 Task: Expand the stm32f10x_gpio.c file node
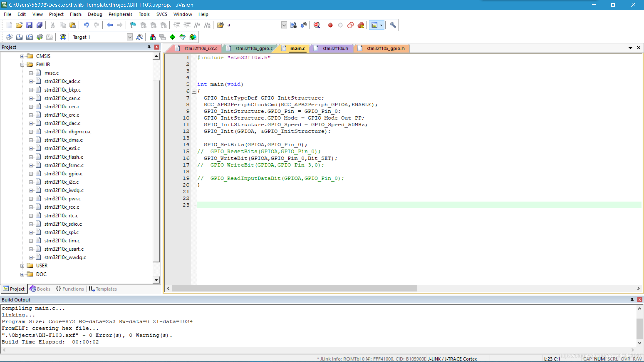[31, 174]
